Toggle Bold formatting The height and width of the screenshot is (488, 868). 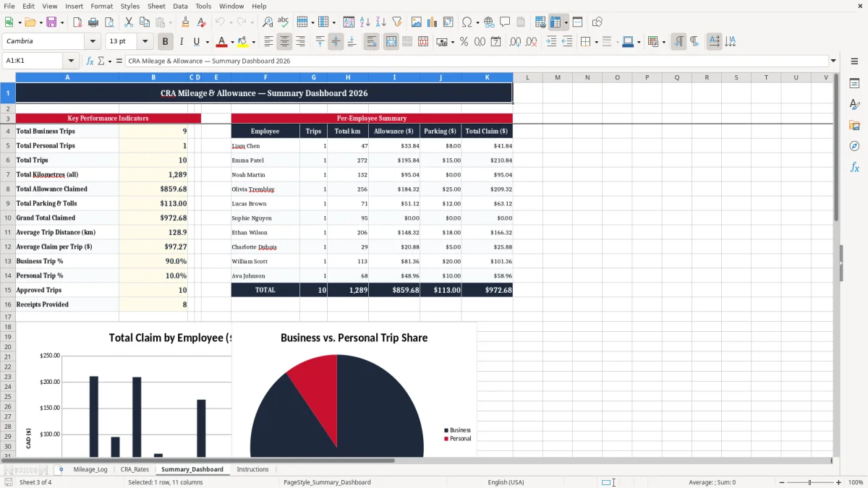click(166, 42)
